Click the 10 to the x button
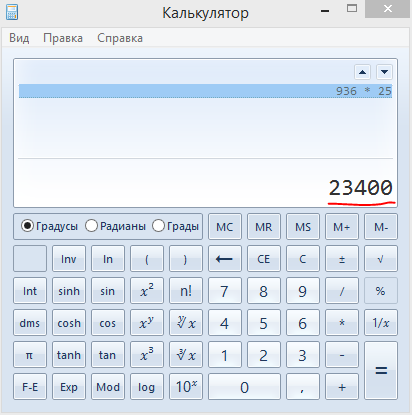 186,387
